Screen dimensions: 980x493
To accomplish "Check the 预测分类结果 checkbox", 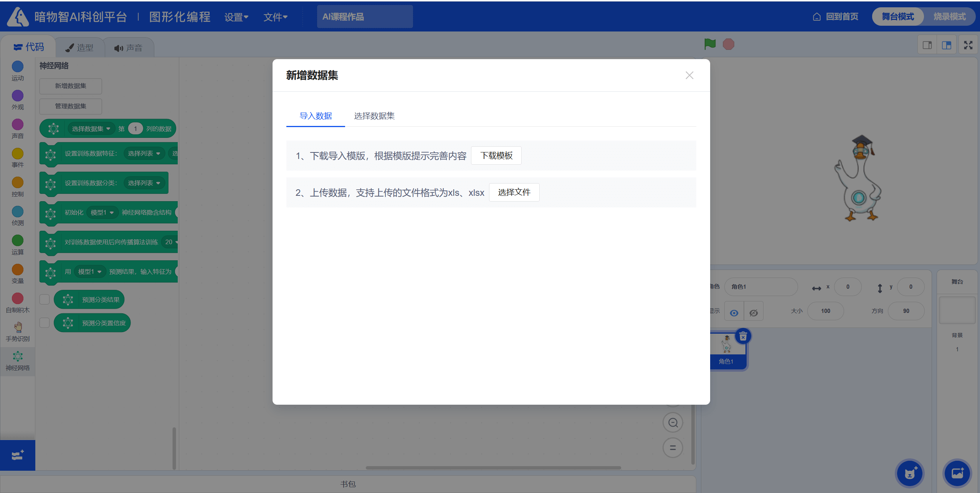I will pyautogui.click(x=45, y=299).
